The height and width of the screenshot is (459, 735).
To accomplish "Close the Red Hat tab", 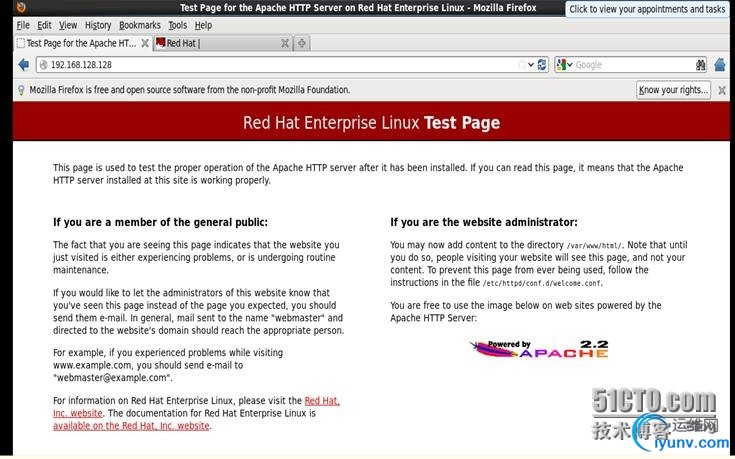I will pos(285,43).
